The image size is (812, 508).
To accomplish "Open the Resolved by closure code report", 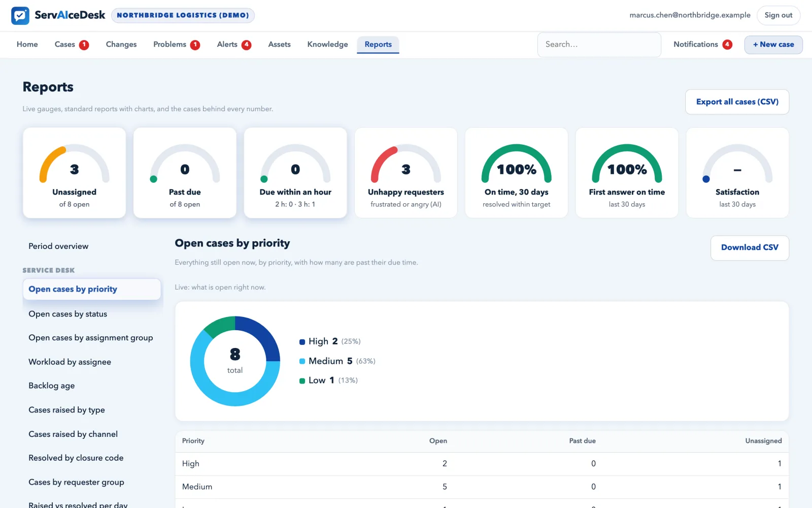I will point(92,458).
